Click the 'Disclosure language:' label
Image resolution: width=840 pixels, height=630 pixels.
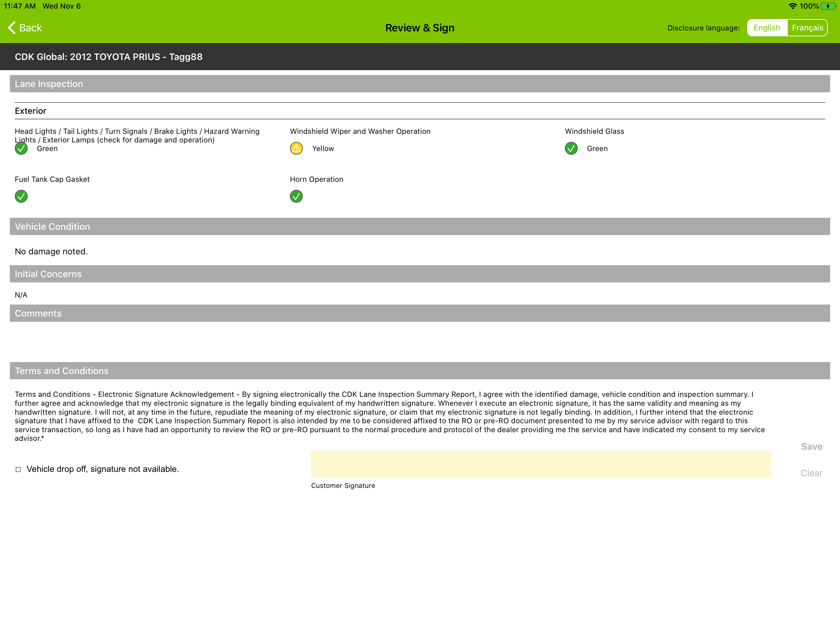tap(703, 28)
